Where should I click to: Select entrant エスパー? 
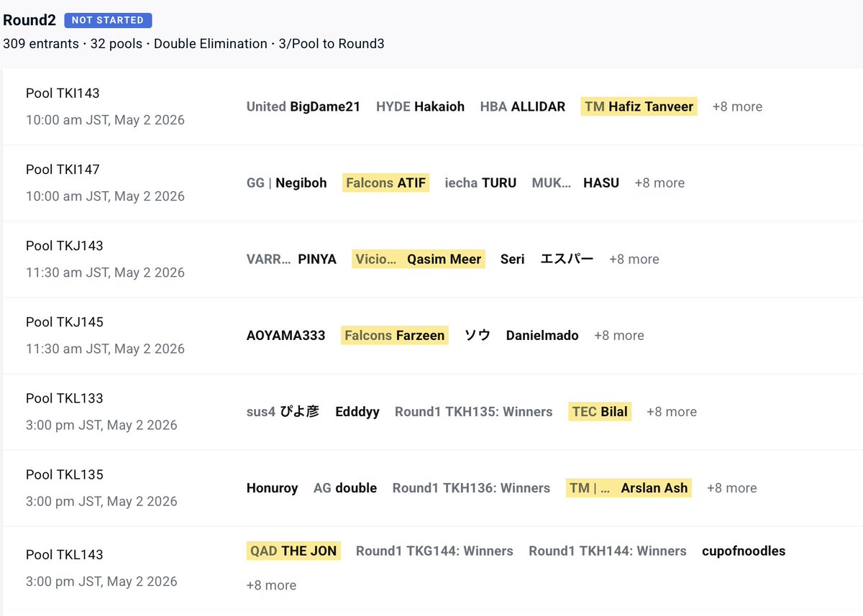[x=567, y=259]
